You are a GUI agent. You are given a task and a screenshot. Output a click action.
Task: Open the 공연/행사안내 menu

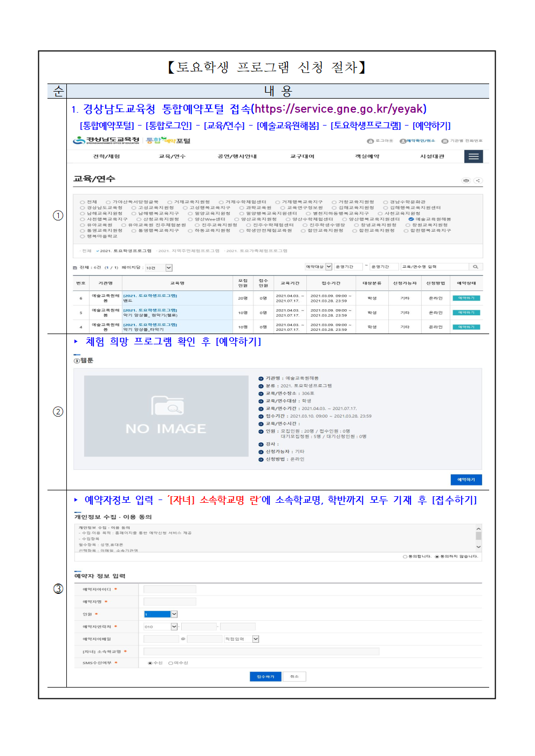pyautogui.click(x=237, y=156)
